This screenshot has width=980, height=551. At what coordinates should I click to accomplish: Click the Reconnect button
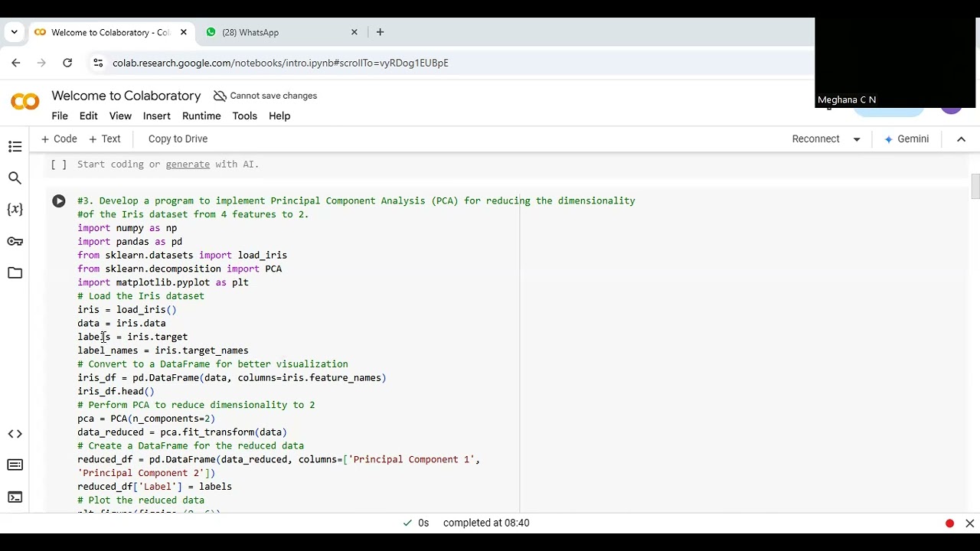815,139
